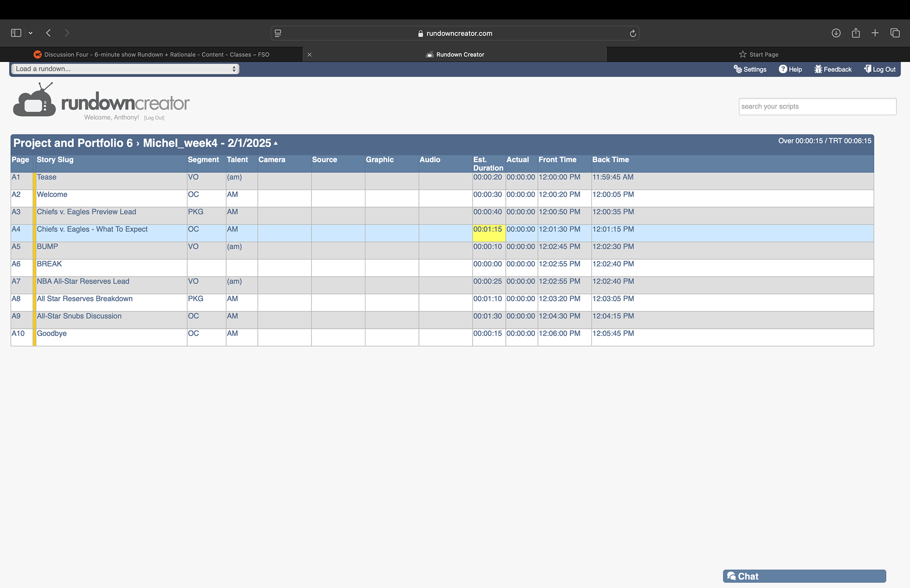Click the Safari sidebar toggle icon
The height and width of the screenshot is (588, 910).
[16, 33]
